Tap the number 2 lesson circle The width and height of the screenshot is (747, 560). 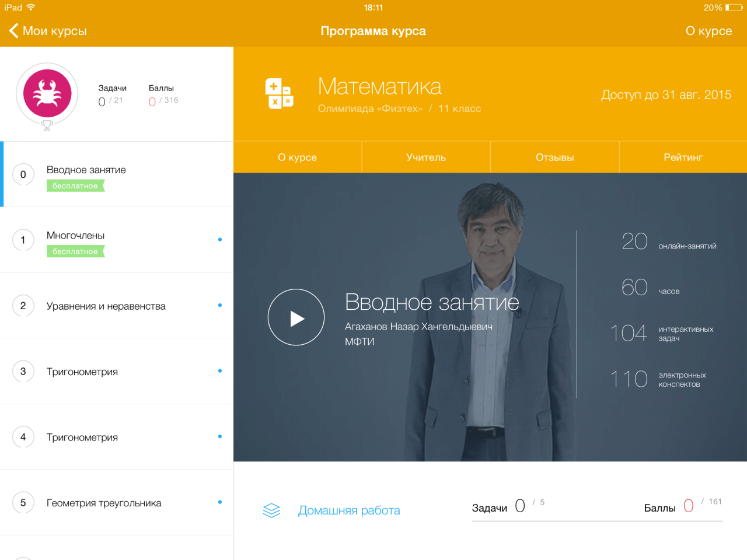pos(23,306)
